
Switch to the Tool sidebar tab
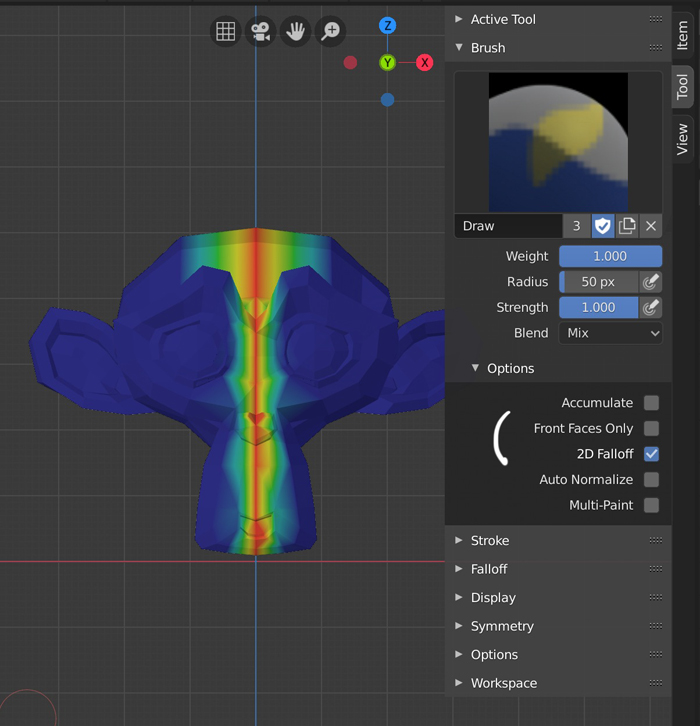pos(683,87)
